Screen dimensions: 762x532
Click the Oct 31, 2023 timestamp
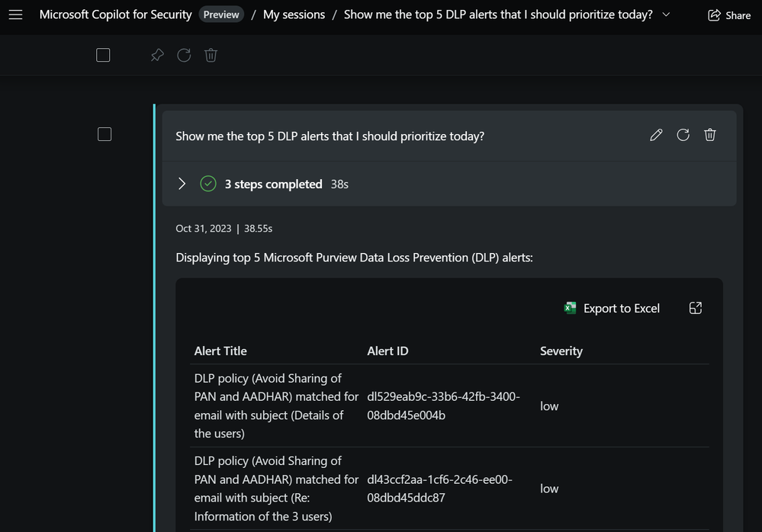203,228
